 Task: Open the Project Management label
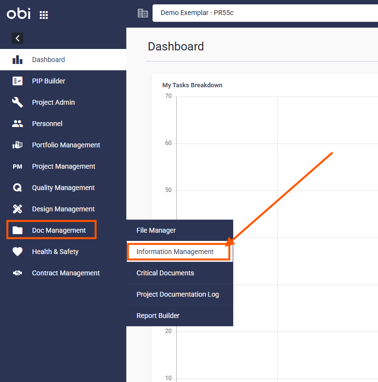click(x=64, y=166)
